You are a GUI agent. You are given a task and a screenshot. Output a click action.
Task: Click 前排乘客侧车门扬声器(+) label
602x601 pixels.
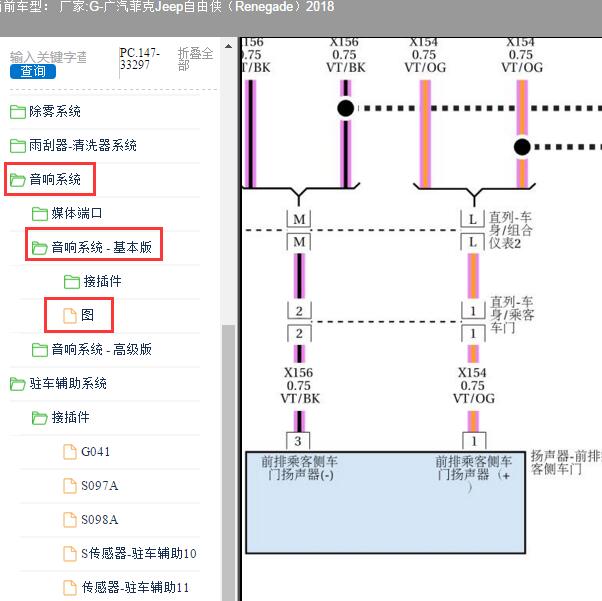pos(474,474)
